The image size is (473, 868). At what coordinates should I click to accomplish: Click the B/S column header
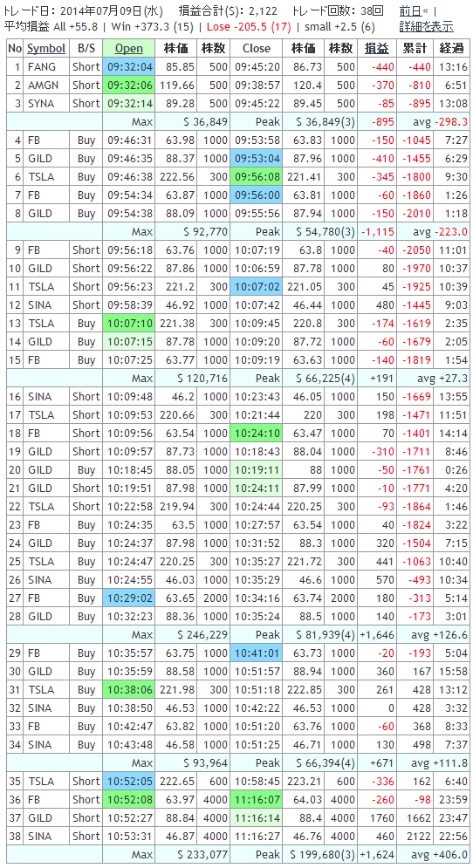[x=86, y=49]
